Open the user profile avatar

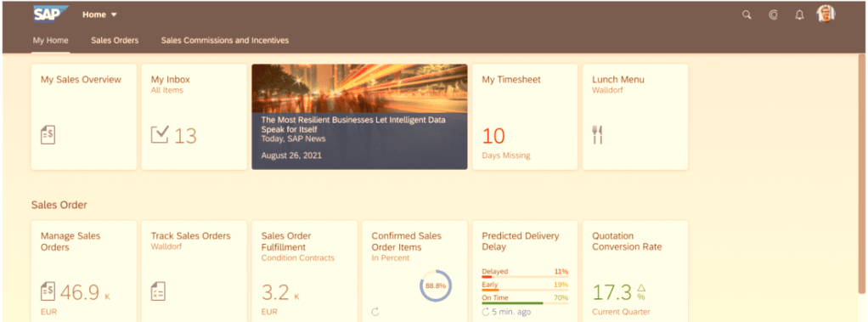826,14
